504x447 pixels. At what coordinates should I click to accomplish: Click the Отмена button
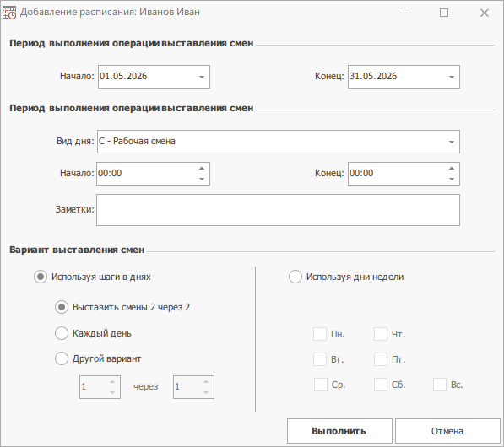pos(447,431)
